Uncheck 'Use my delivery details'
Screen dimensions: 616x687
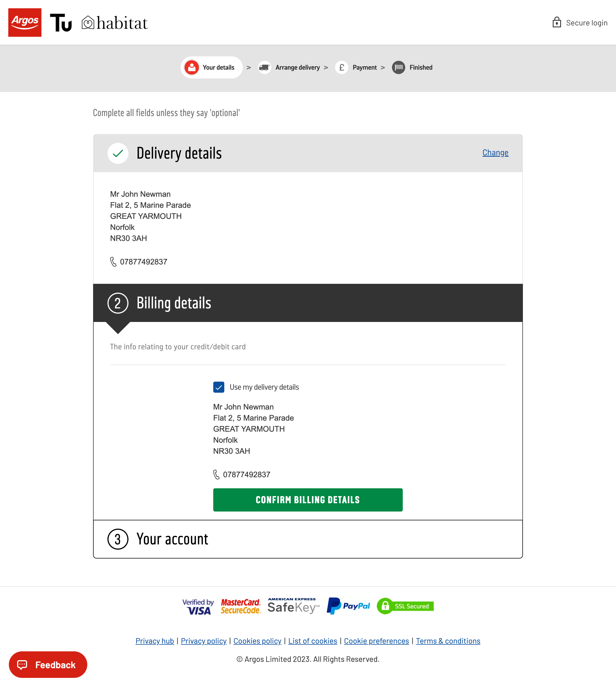219,387
